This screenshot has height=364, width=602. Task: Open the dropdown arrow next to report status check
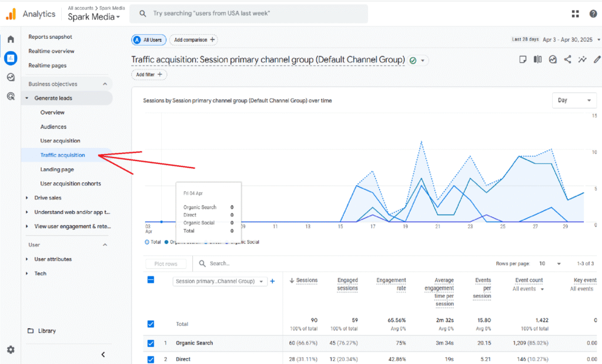(x=423, y=61)
